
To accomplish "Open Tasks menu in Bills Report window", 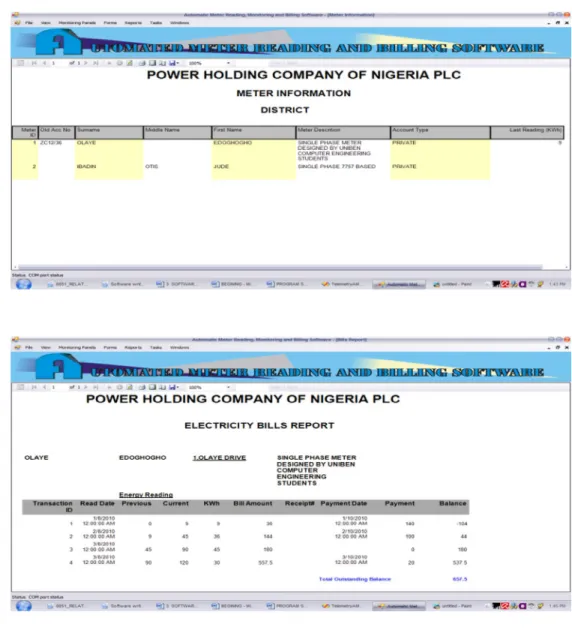I will pyautogui.click(x=156, y=348).
